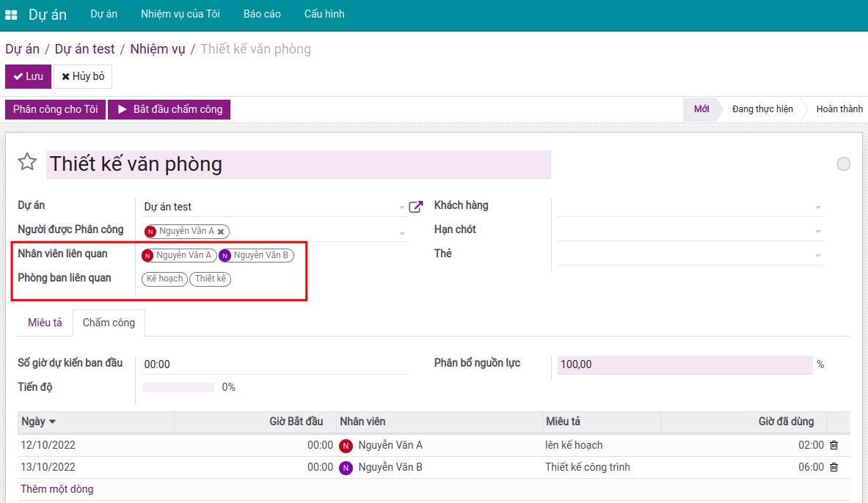Screen dimensions: 868x503
Task: Click Nguyễn Văn A avatar in timesheet
Action: [346, 446]
